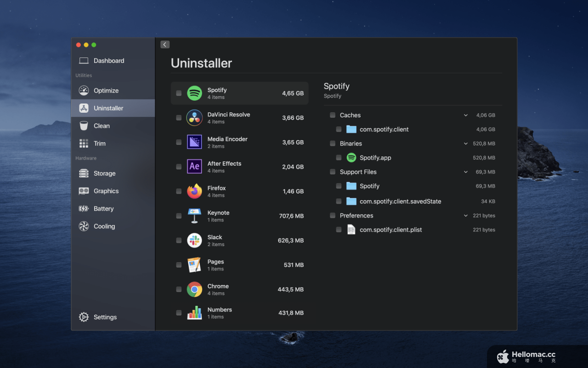Click the Numbers app icon

(x=195, y=313)
